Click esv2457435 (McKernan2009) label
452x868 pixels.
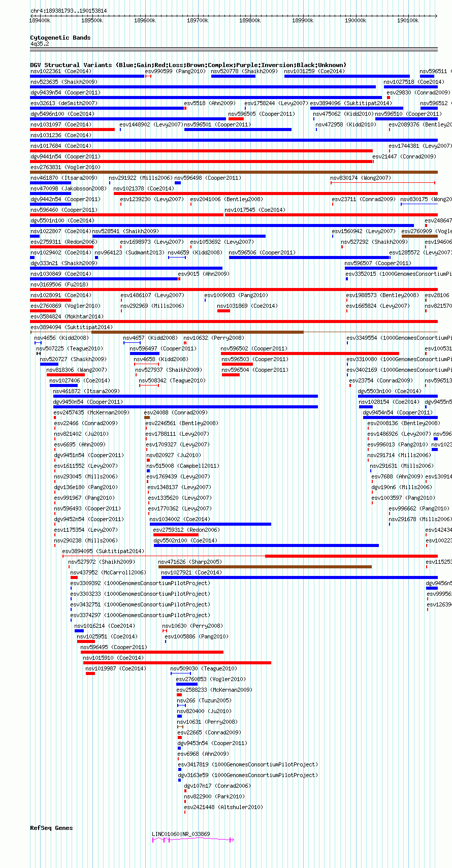(x=91, y=412)
